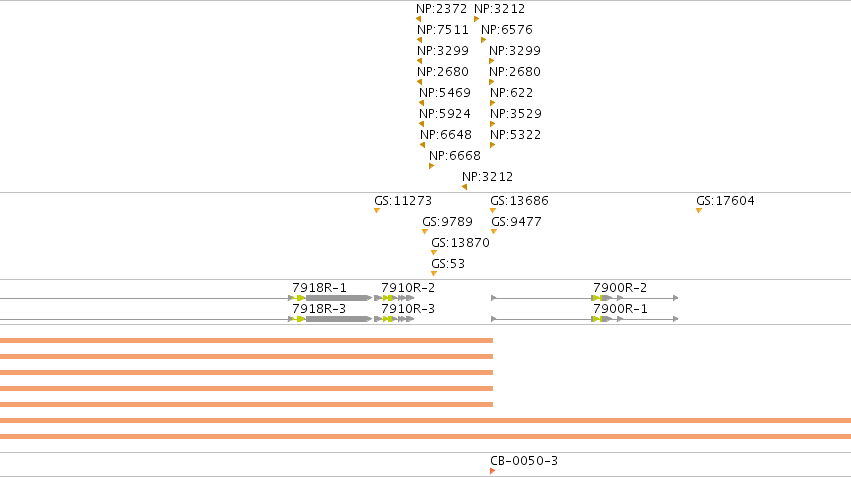This screenshot has height=477, width=851.
Task: Click the GS:13686 insertion label
Action: click(519, 201)
